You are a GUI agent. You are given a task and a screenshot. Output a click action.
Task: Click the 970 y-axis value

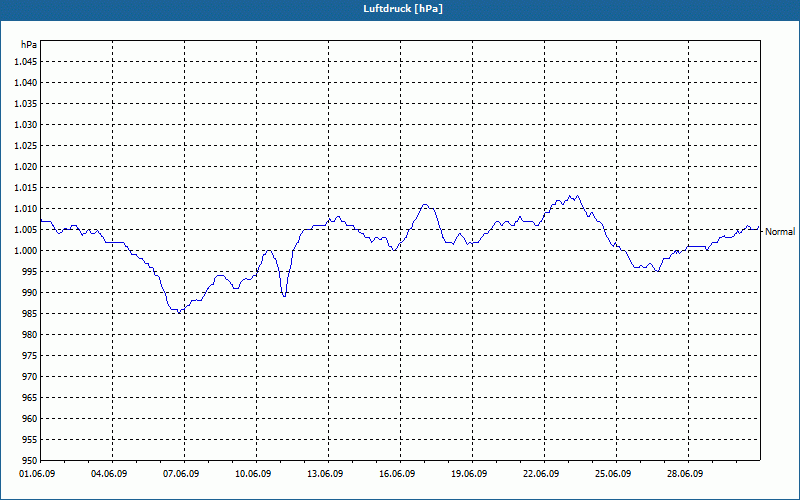coord(30,377)
